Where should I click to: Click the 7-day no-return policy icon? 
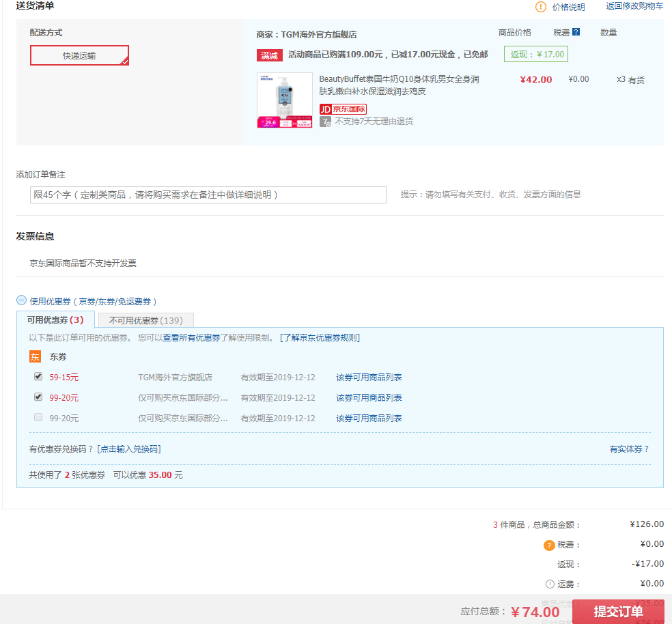(x=325, y=122)
